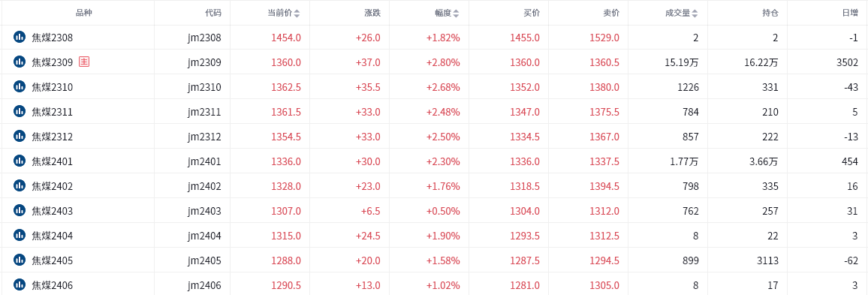
Task: Sort table by 成交量 column arrows
Action: click(x=695, y=14)
